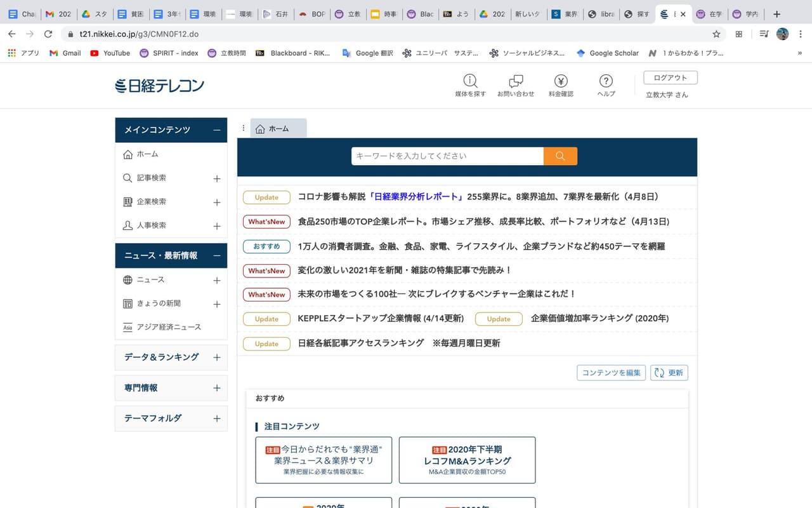Open 企業価値増加率ランキング link
Viewport: 812px width, 508px height.
tap(599, 319)
